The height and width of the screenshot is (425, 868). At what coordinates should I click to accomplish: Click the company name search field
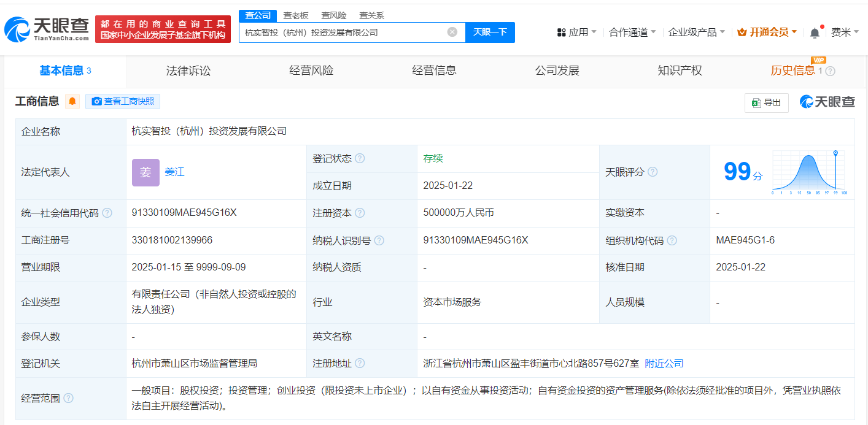(x=344, y=32)
